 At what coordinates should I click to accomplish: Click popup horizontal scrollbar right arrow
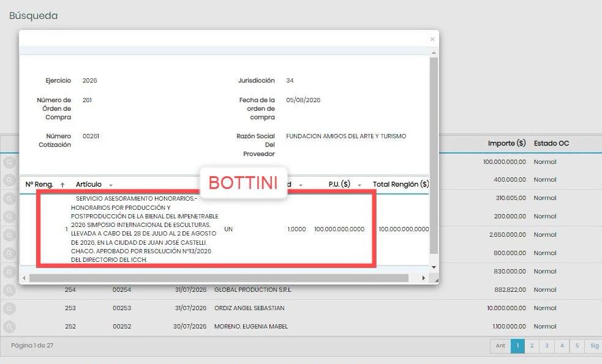pos(423,278)
